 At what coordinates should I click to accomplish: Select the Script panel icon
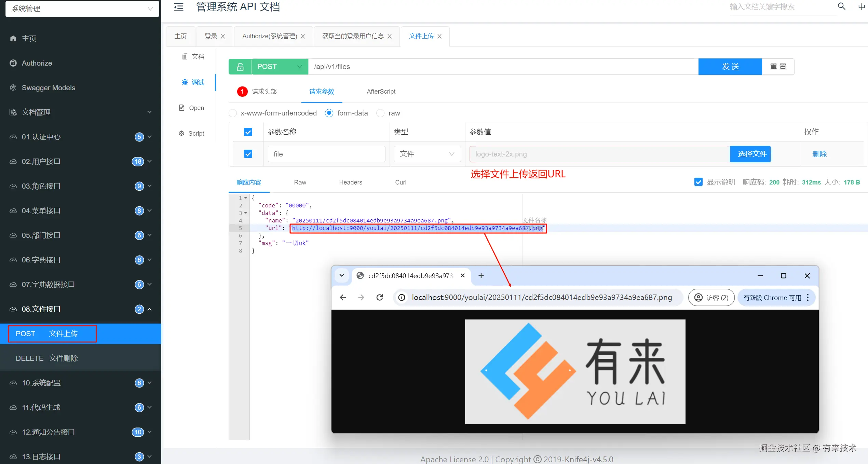[x=181, y=133]
